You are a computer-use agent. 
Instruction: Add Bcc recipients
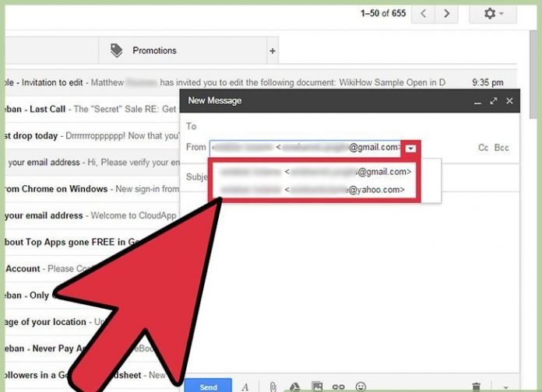(x=502, y=147)
